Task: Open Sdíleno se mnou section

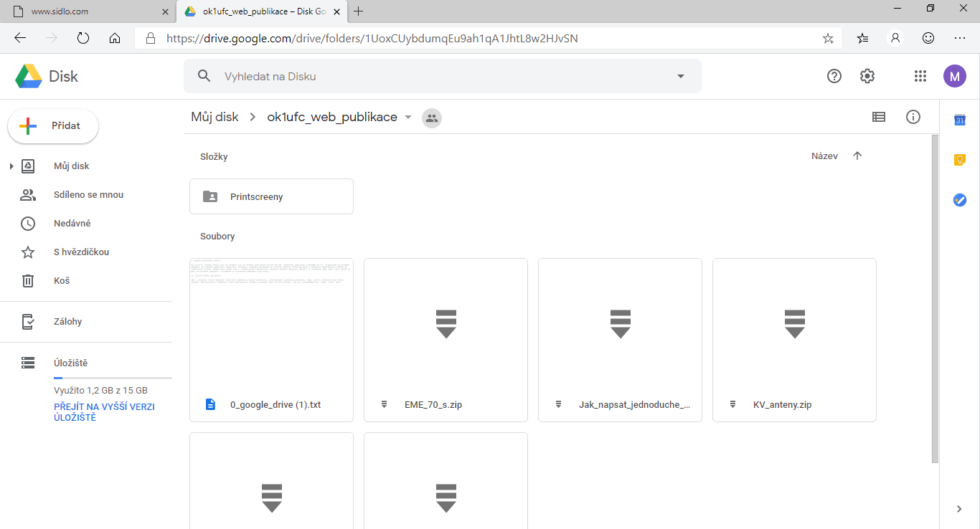Action: (x=88, y=195)
